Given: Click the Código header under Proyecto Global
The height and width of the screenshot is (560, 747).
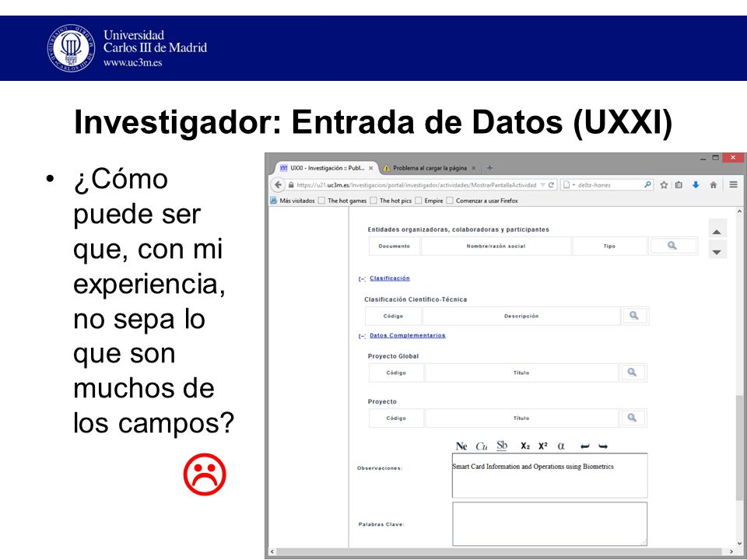Looking at the screenshot, I should point(396,373).
